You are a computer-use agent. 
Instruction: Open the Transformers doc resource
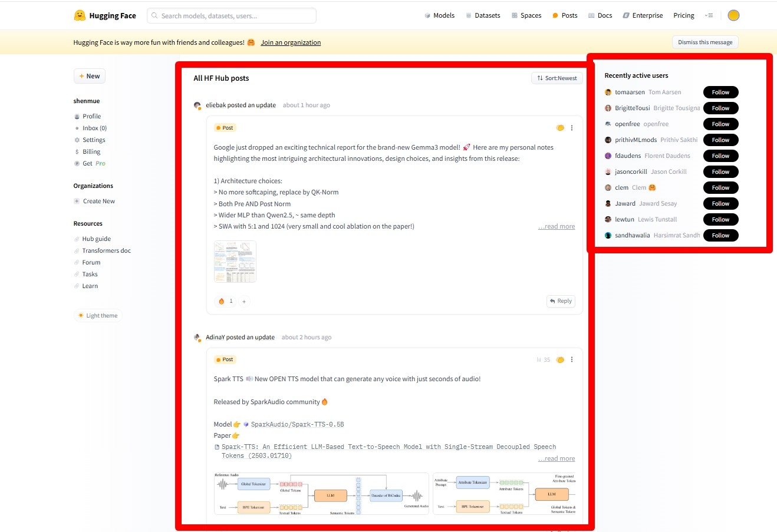pyautogui.click(x=103, y=251)
